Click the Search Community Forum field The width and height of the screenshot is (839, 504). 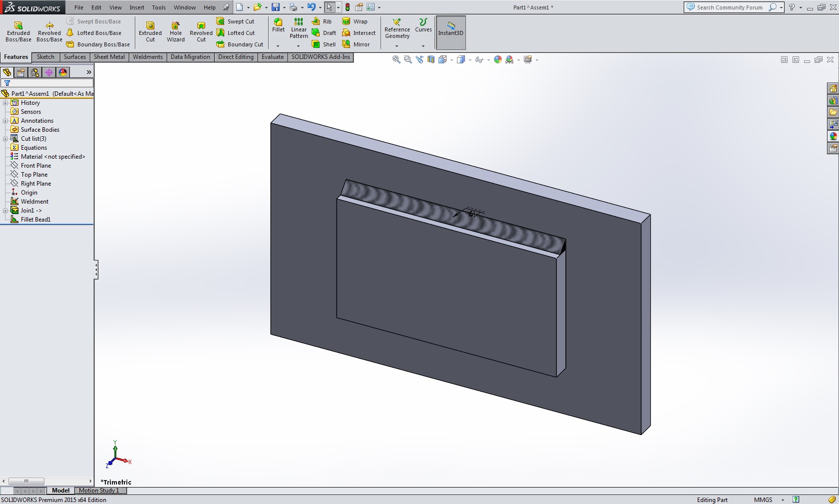[x=729, y=7]
